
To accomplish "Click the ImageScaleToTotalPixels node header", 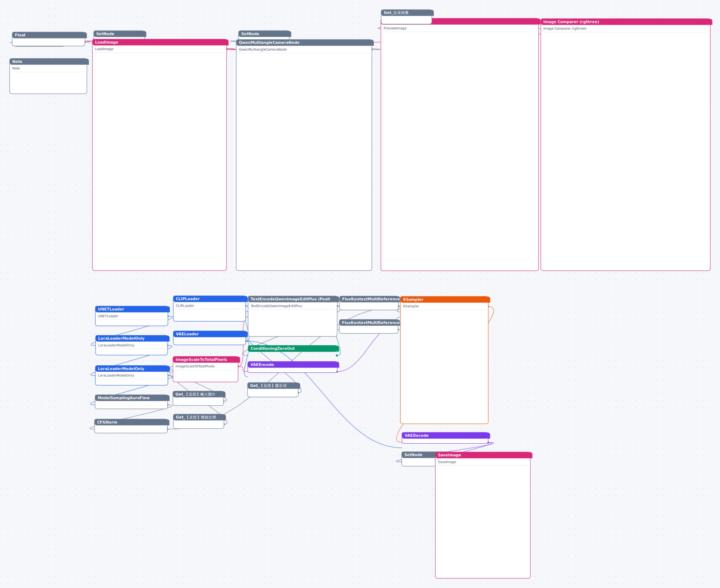I will [206, 359].
